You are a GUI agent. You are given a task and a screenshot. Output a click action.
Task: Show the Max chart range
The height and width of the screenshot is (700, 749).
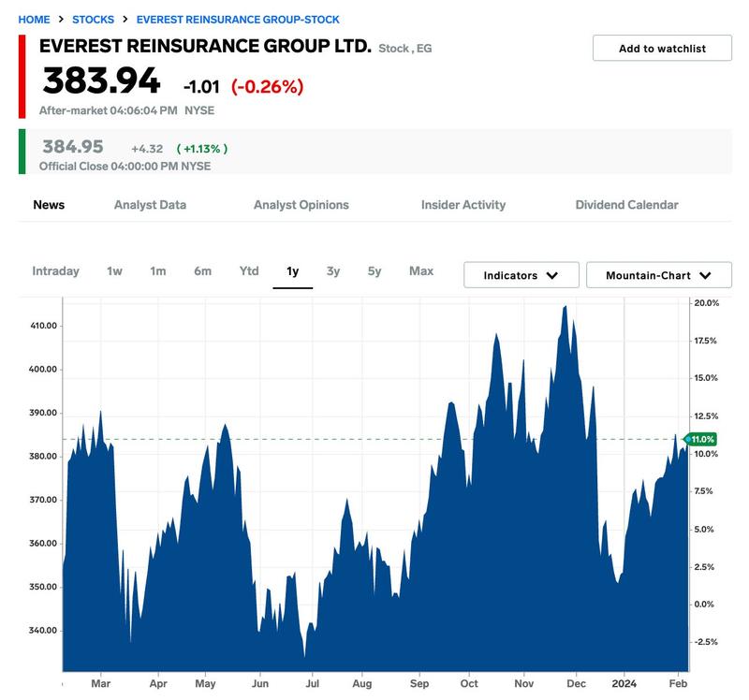(x=421, y=271)
